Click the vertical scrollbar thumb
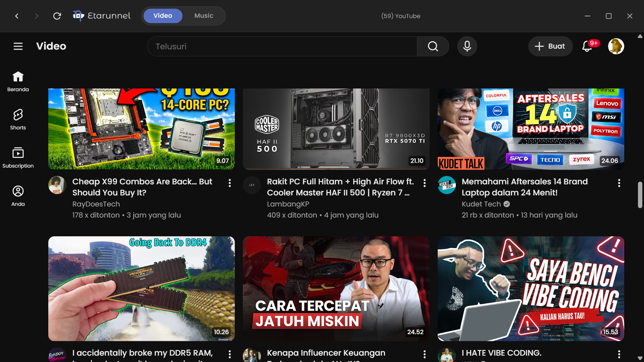 [640, 195]
